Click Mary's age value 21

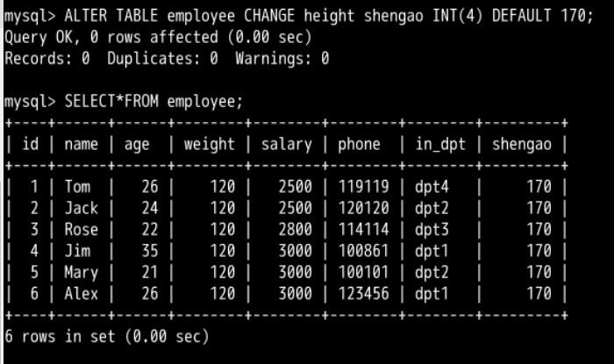[x=150, y=273]
